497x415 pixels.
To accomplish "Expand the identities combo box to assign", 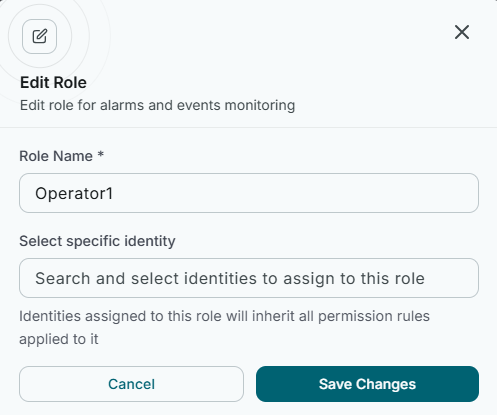I will [249, 278].
